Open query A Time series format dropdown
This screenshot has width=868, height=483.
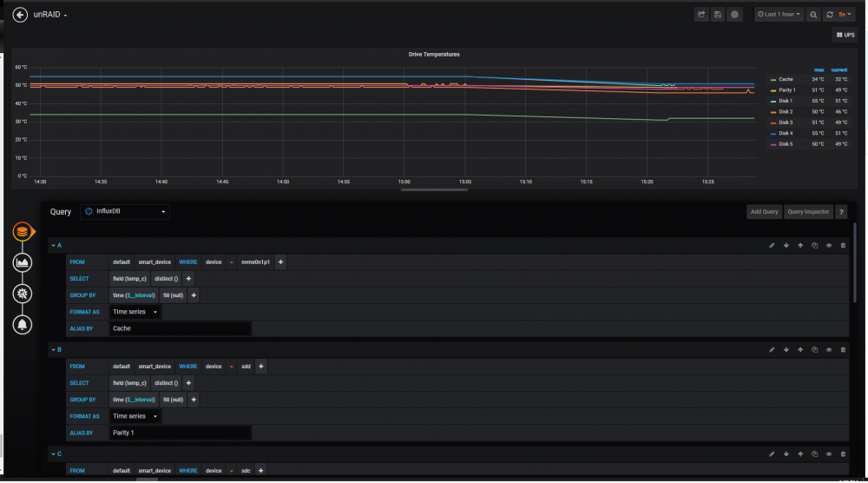tap(135, 312)
